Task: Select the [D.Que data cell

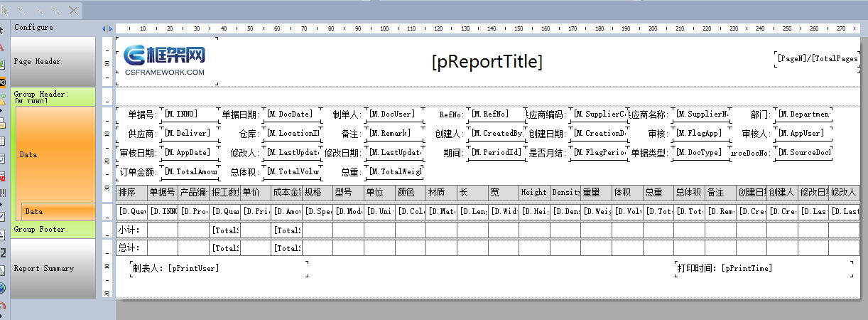Action: (131, 211)
